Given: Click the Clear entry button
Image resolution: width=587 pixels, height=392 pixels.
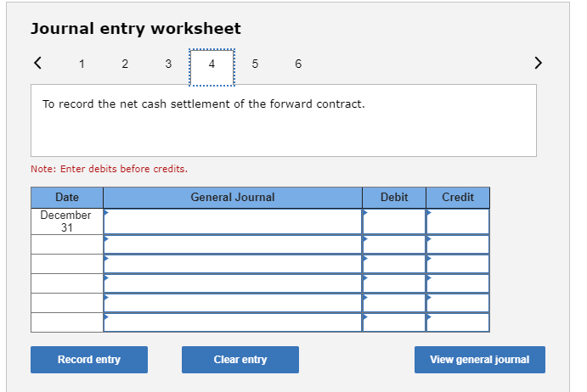Looking at the screenshot, I should [240, 360].
